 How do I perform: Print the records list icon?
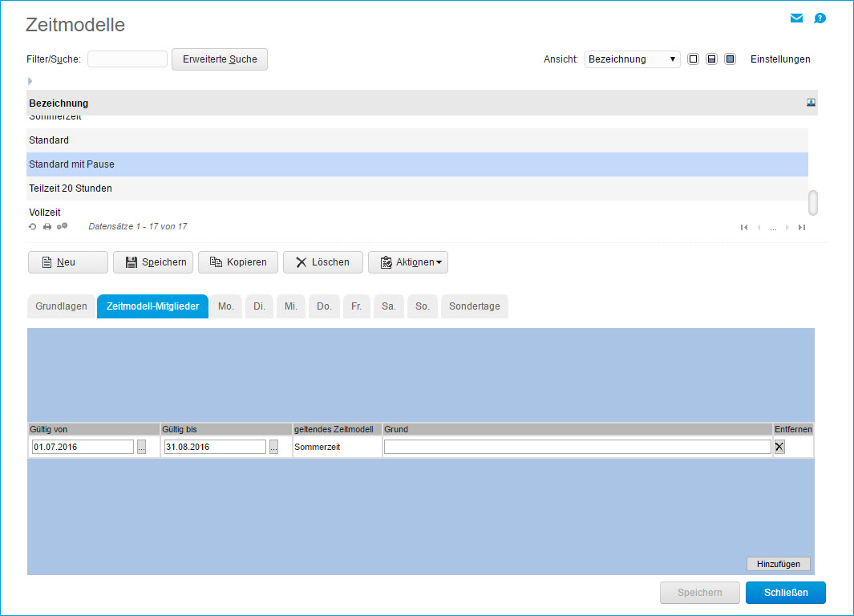point(47,226)
